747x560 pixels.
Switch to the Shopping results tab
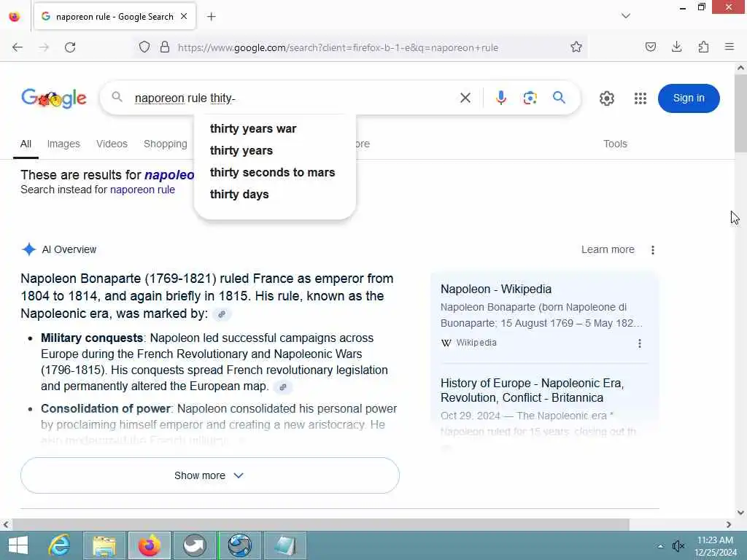[166, 144]
